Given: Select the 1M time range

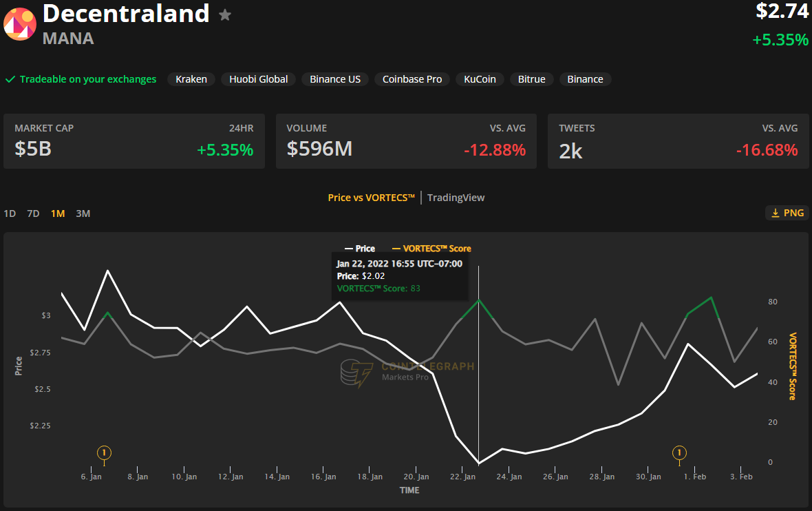Looking at the screenshot, I should 58,213.
